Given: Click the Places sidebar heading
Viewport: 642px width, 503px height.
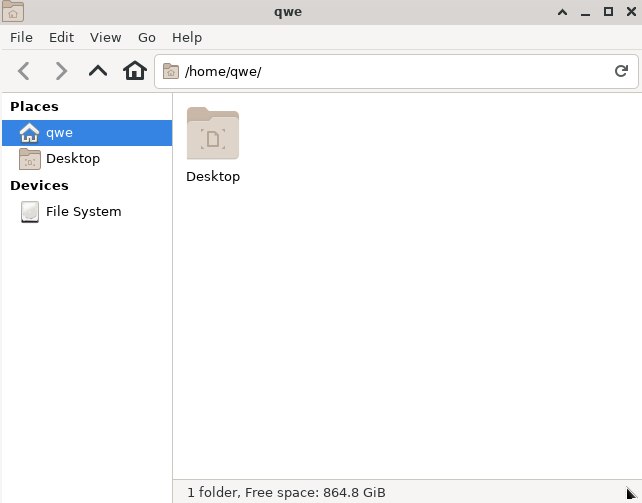Looking at the screenshot, I should pyautogui.click(x=34, y=106).
